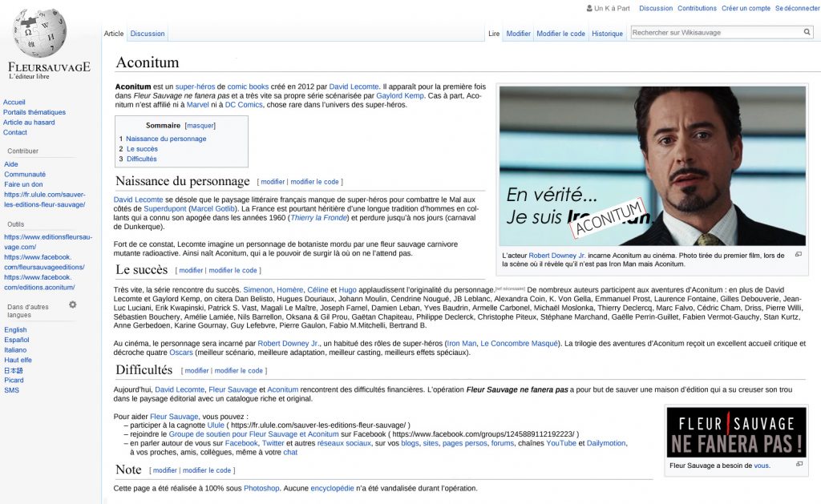Image resolution: width=821 pixels, height=504 pixels.
Task: Click Se déconnecter
Action: pos(798,8)
